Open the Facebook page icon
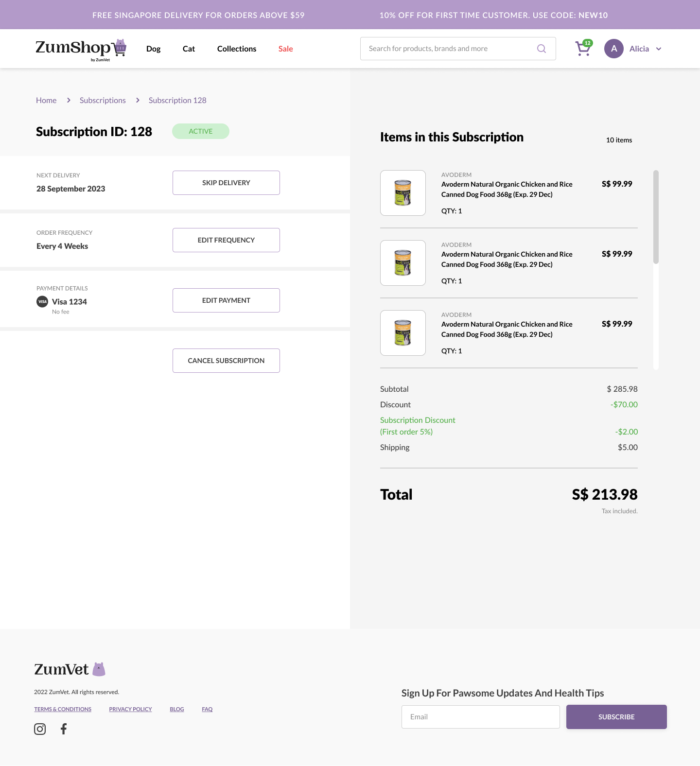700x766 pixels. (x=64, y=729)
